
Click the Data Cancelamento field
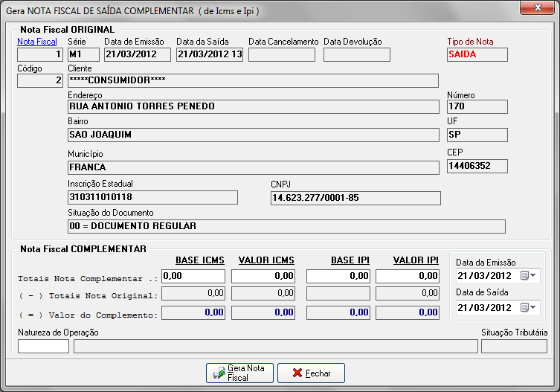click(x=282, y=55)
